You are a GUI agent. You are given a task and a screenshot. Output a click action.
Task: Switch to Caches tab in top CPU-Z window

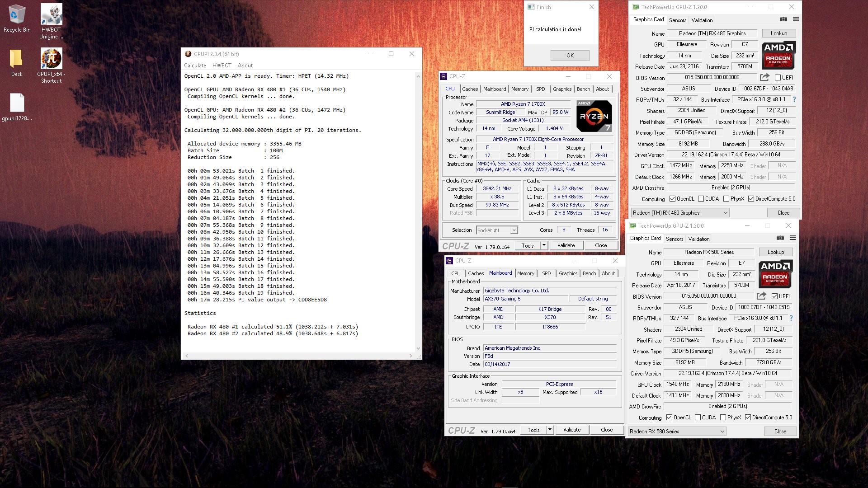click(x=470, y=89)
